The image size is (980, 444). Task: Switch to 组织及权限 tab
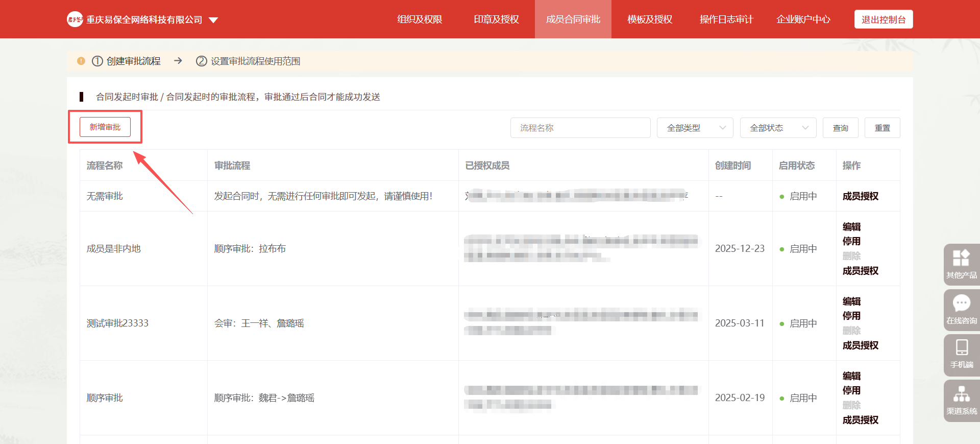(x=420, y=19)
